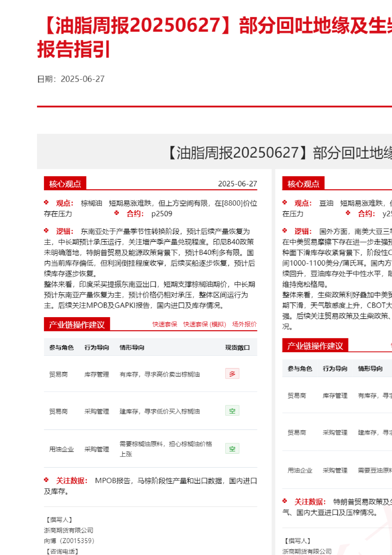Select the 产业链操作建议 header in the 豆油 panel
Image resolution: width=392 pixels, height=555 pixels.
[315, 346]
